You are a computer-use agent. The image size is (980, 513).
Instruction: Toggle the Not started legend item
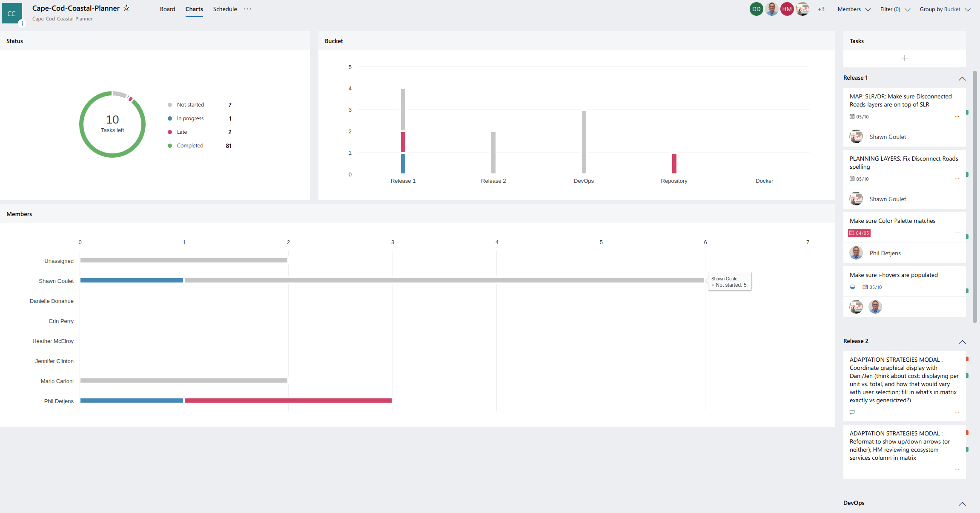coord(190,105)
